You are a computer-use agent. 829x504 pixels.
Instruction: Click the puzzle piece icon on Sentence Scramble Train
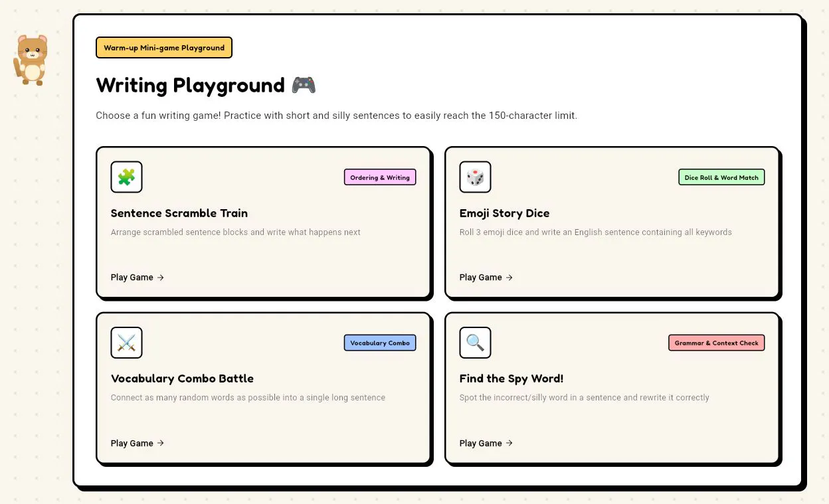pyautogui.click(x=126, y=177)
